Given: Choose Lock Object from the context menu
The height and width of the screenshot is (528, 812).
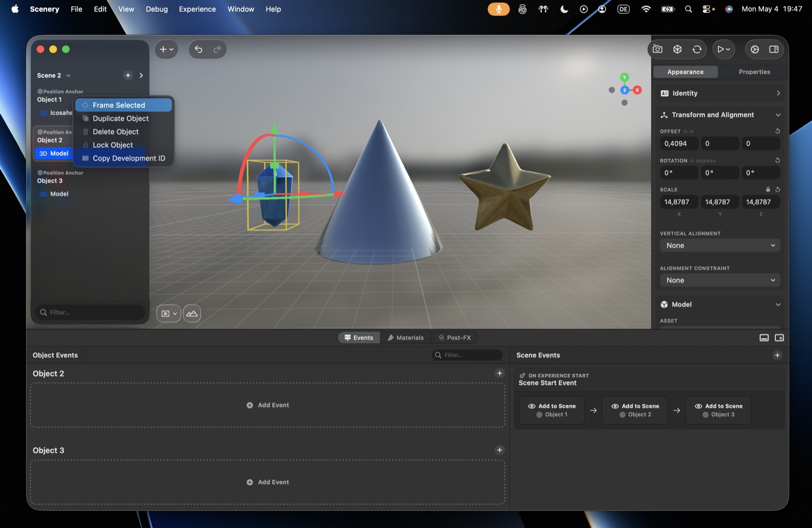Looking at the screenshot, I should (123, 145).
